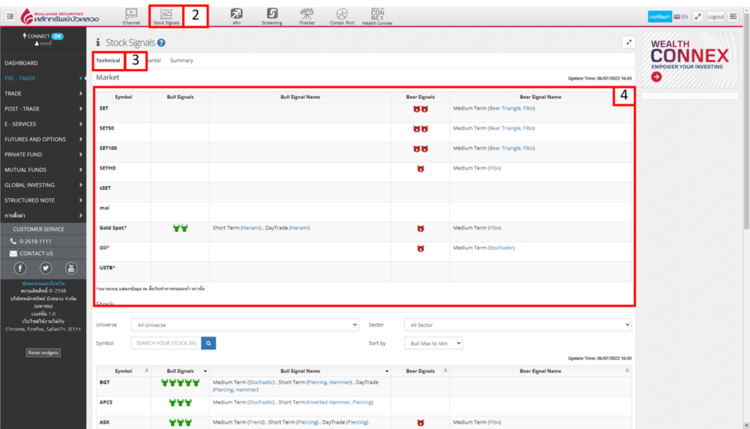
Task: Switch to the Summary tab
Action: pyautogui.click(x=182, y=61)
